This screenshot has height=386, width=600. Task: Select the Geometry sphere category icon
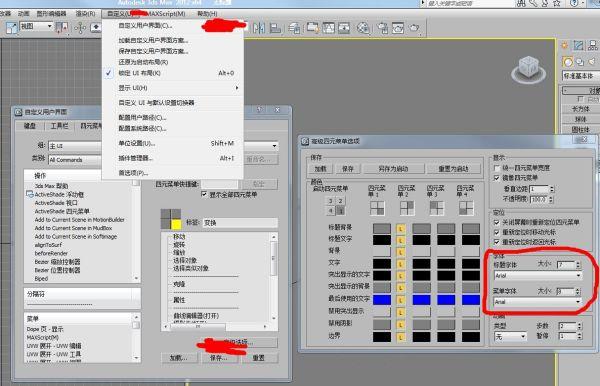click(x=568, y=62)
